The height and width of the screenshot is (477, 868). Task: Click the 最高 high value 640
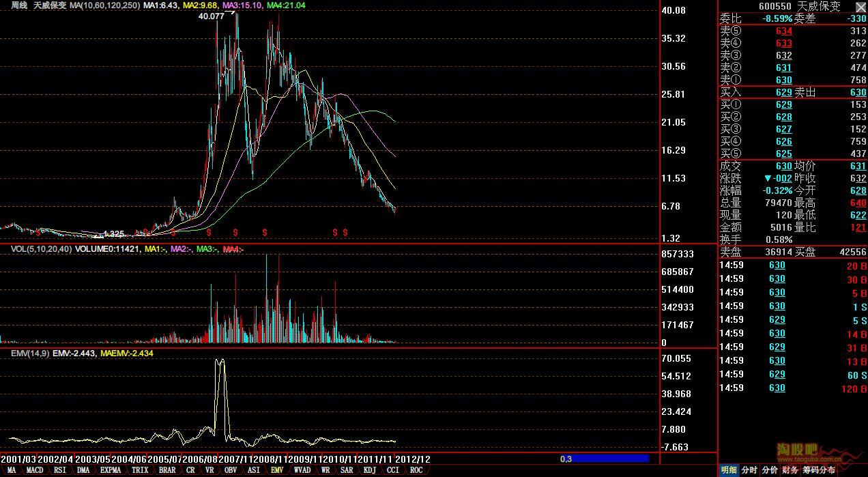pos(858,203)
